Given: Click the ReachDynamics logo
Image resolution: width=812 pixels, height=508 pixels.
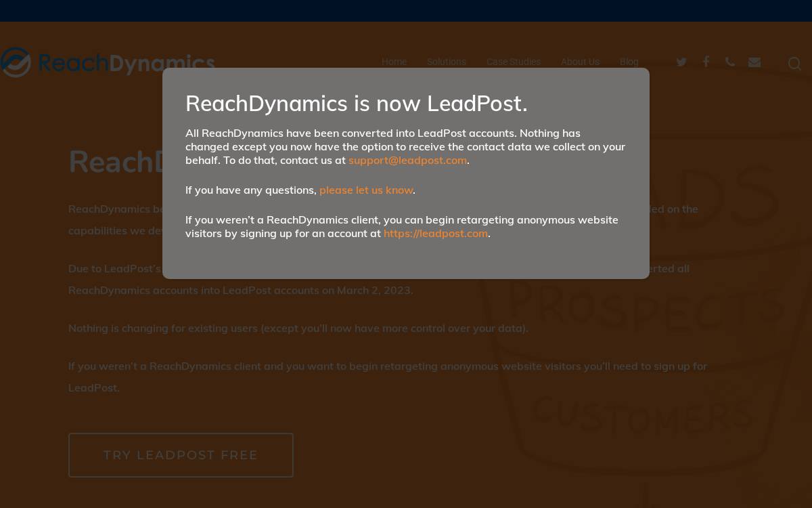Looking at the screenshot, I should (x=108, y=63).
